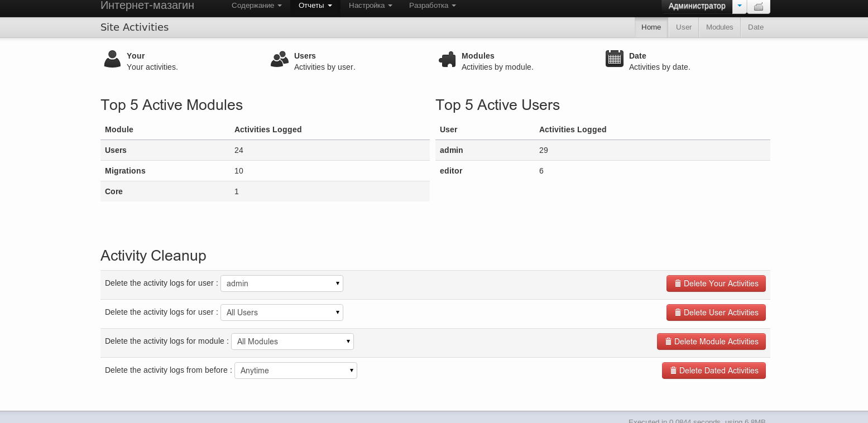Open the Отчеты menu

tap(315, 6)
